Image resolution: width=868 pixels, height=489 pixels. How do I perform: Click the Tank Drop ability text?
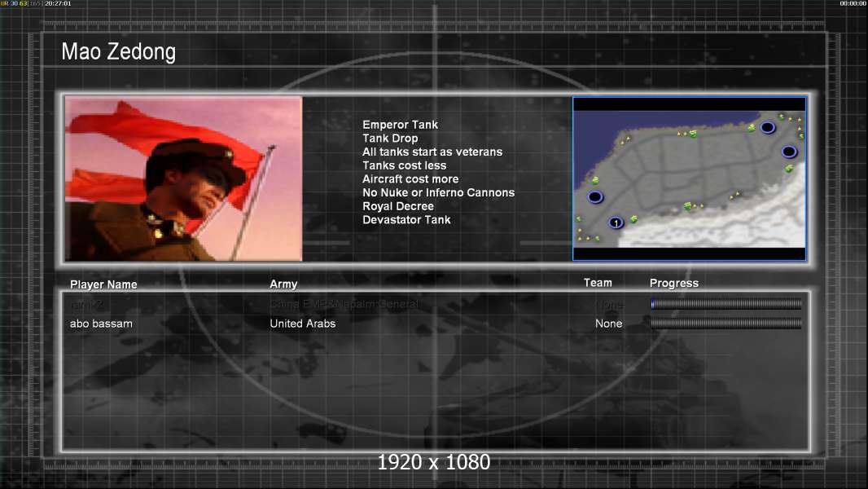(390, 139)
